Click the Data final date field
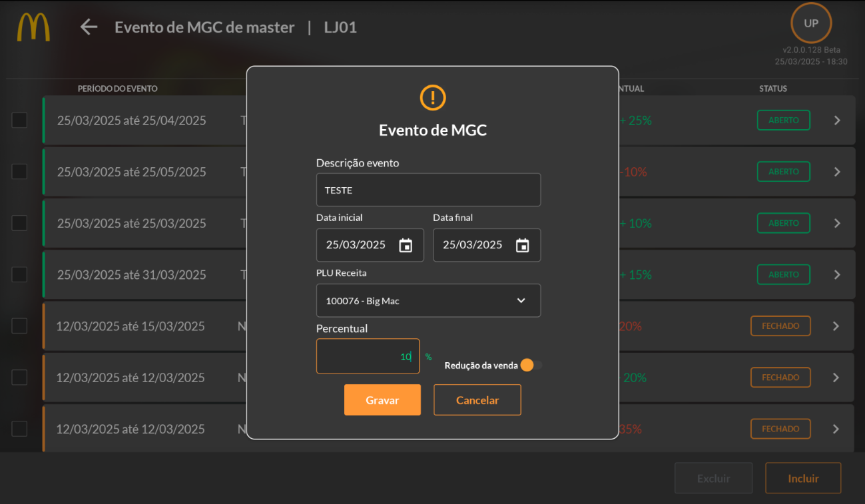This screenshot has width=865, height=504. [487, 245]
